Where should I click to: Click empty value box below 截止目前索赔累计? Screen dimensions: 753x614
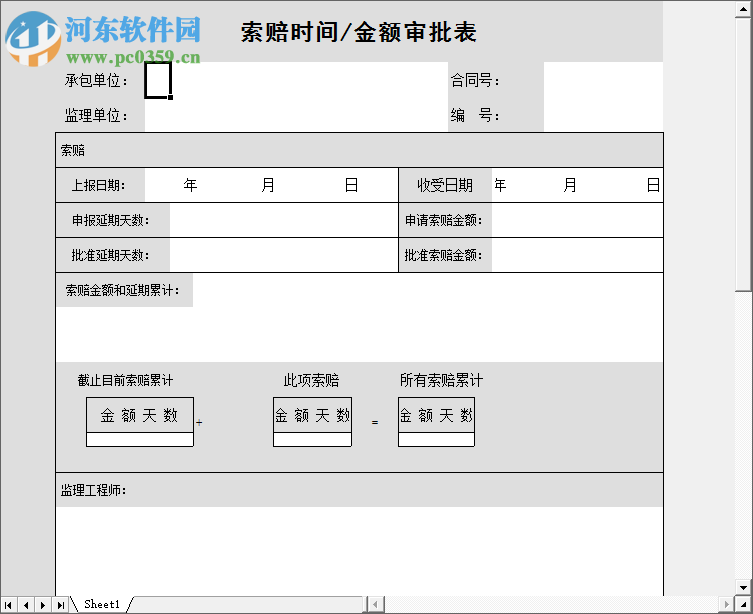[140, 440]
